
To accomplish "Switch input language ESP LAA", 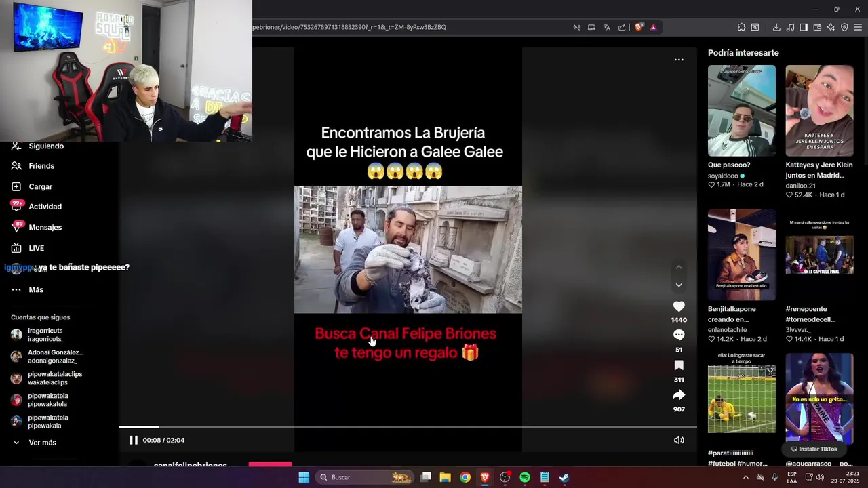I will [x=792, y=477].
